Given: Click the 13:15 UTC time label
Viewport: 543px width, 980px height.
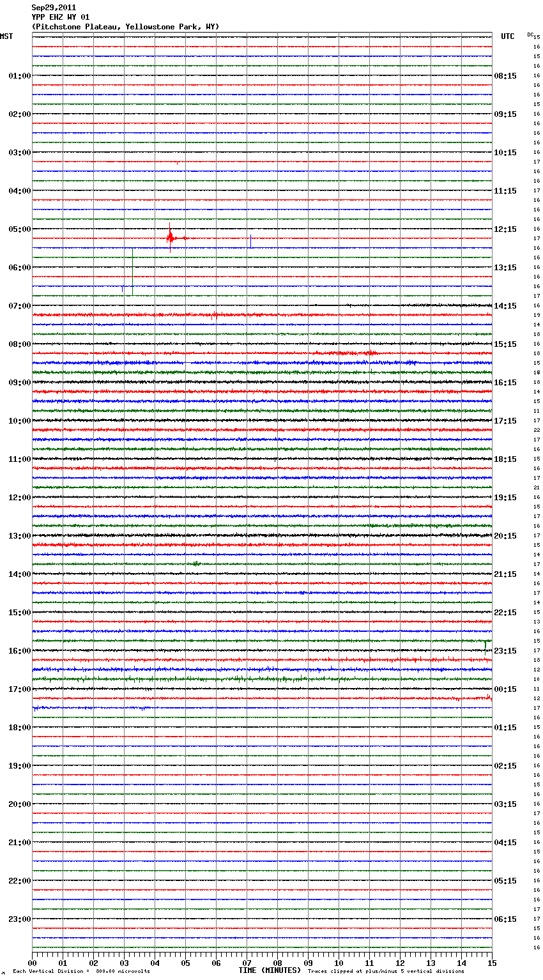Looking at the screenshot, I should coord(505,268).
